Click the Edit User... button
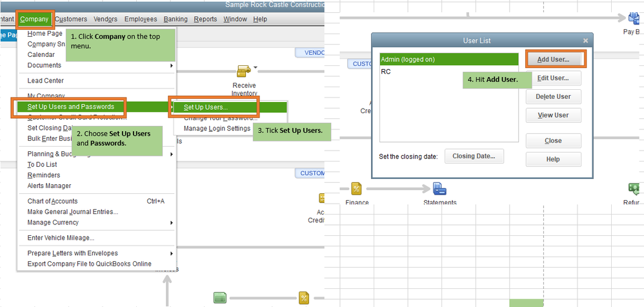 553,78
